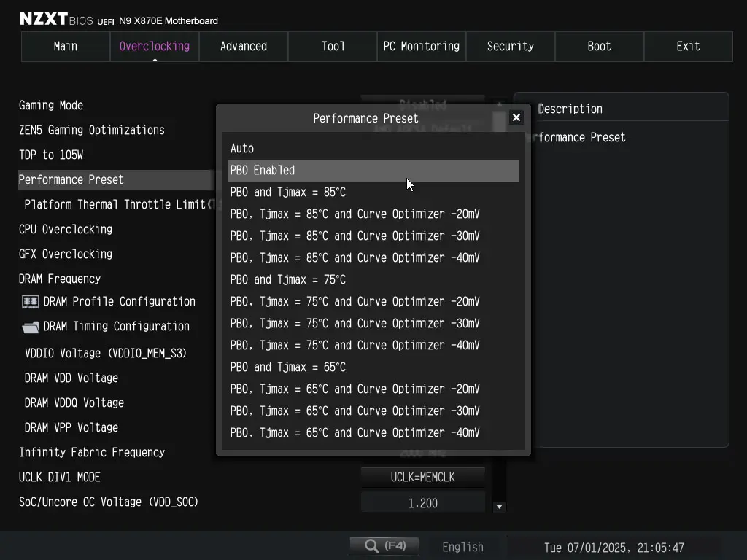Choose PBO Tjmax 75°C Curve Optimizer -40mV
747x560 pixels.
pos(373,346)
